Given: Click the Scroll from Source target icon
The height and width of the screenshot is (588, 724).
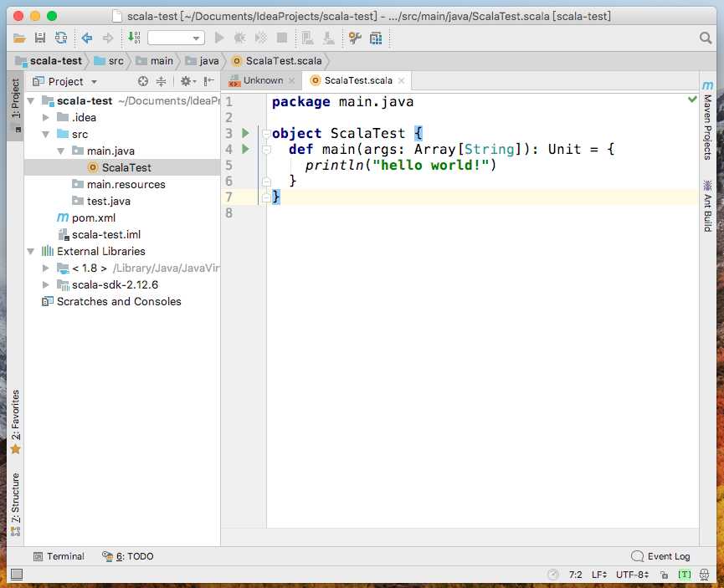Looking at the screenshot, I should (143, 82).
